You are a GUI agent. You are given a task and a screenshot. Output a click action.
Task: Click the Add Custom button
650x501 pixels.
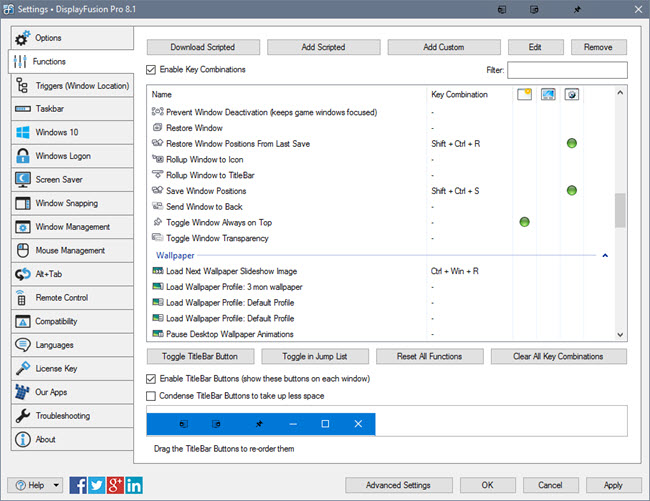coord(444,47)
